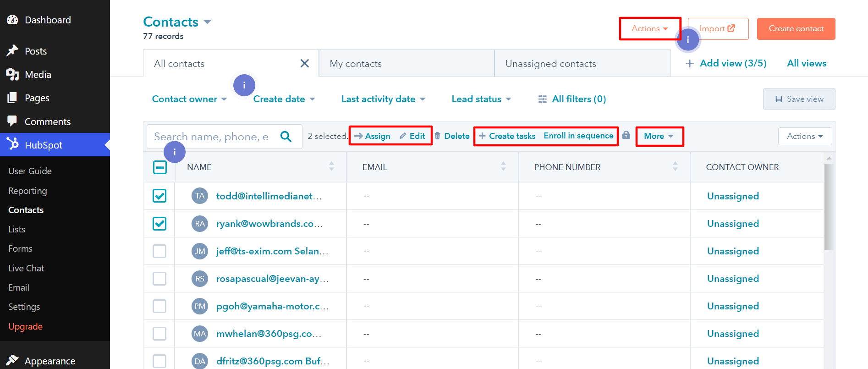868x369 pixels.
Task: Check the mwhelan@360psg row checkbox
Action: tap(159, 334)
